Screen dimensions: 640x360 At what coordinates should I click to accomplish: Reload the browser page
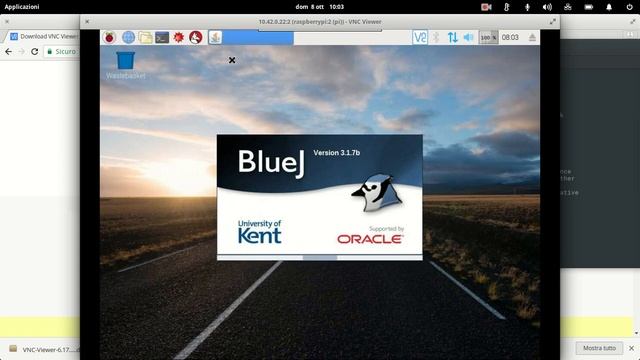pyautogui.click(x=35, y=51)
